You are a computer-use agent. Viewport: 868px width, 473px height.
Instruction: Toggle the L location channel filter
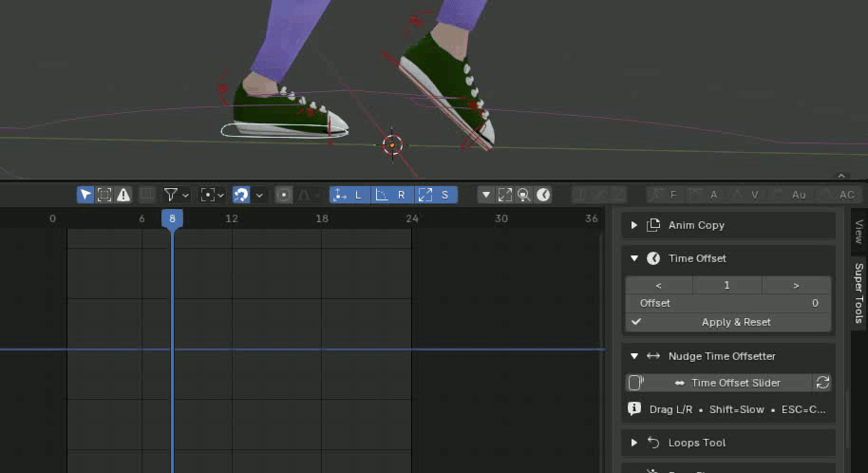pos(349,195)
